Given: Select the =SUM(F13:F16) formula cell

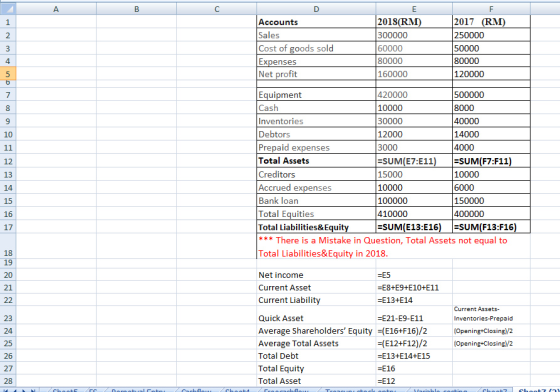Looking at the screenshot, I should (491, 227).
